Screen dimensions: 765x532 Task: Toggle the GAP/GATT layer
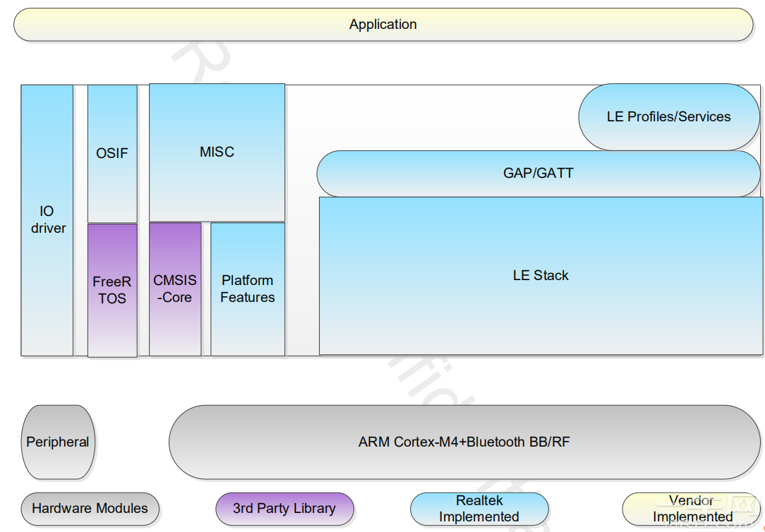(x=538, y=173)
